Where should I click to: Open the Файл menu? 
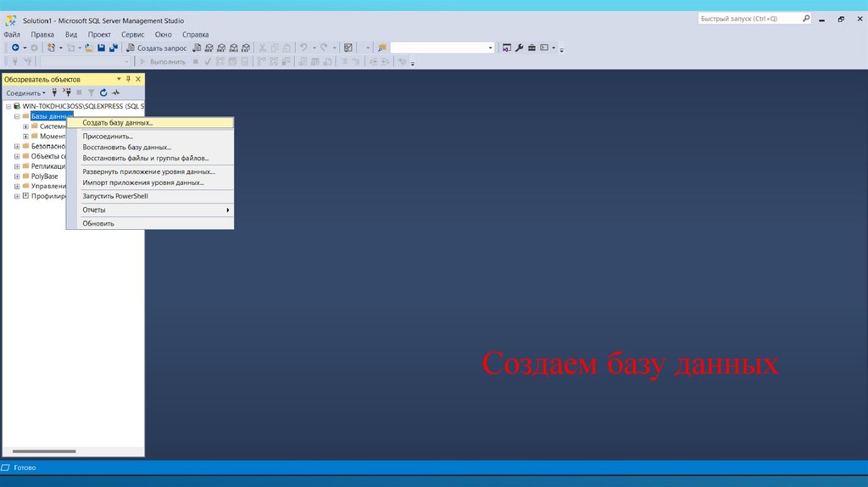coord(12,34)
